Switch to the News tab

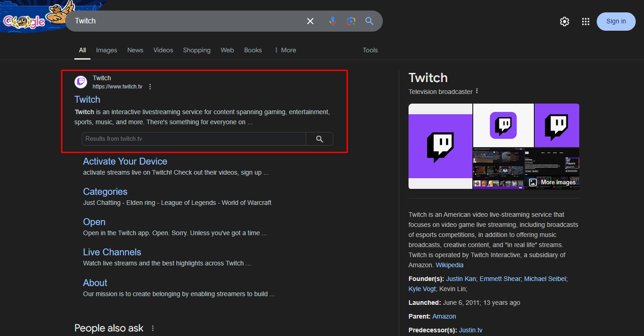135,50
